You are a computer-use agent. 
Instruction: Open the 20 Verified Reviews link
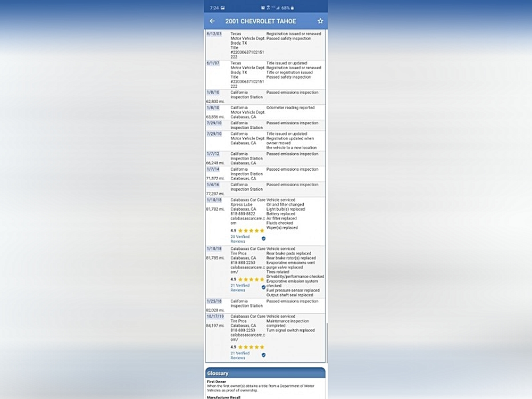pos(240,239)
